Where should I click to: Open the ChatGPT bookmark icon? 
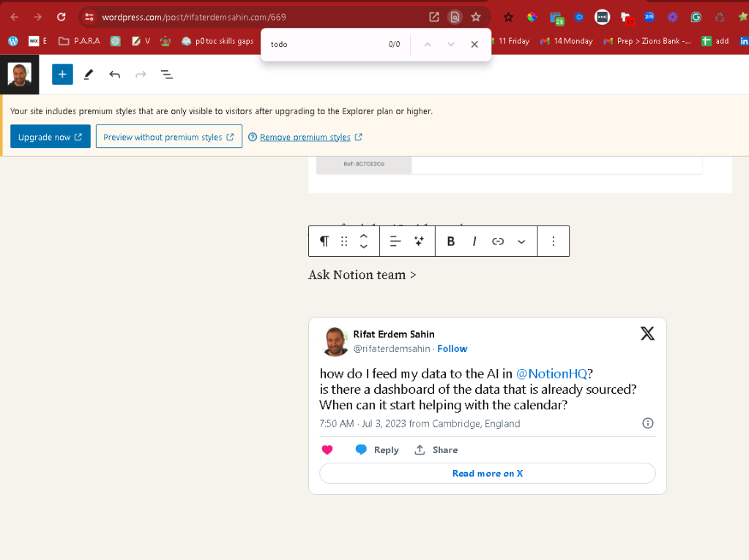(115, 41)
